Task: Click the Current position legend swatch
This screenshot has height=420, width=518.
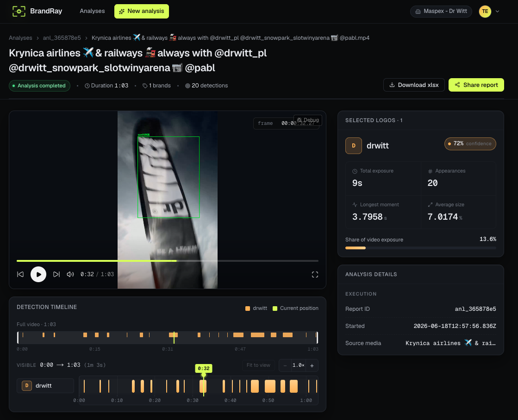Action: click(275, 309)
